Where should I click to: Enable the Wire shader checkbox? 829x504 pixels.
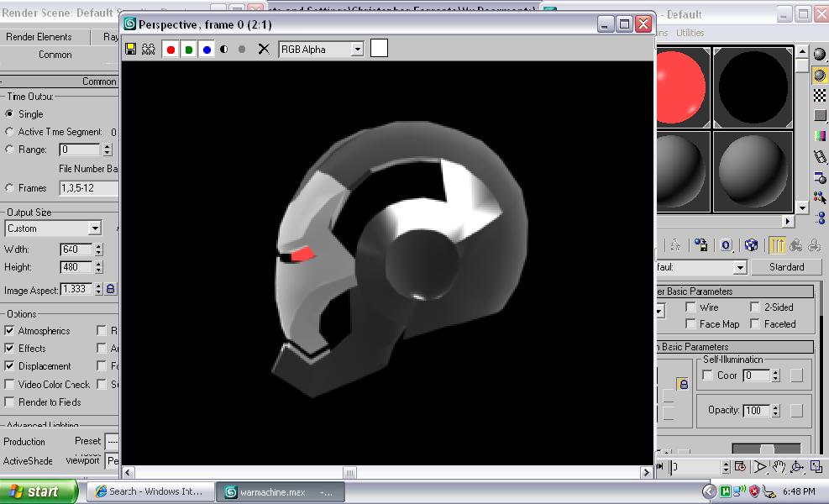tap(690, 307)
